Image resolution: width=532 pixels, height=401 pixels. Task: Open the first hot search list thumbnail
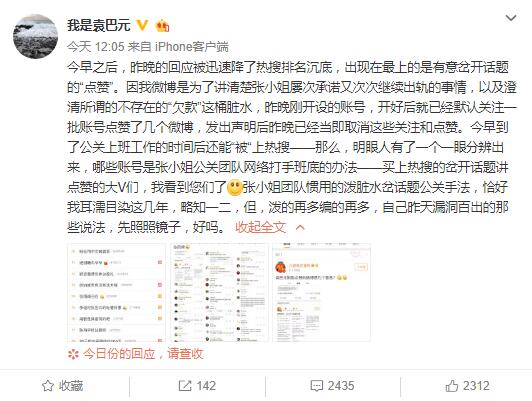click(x=116, y=292)
